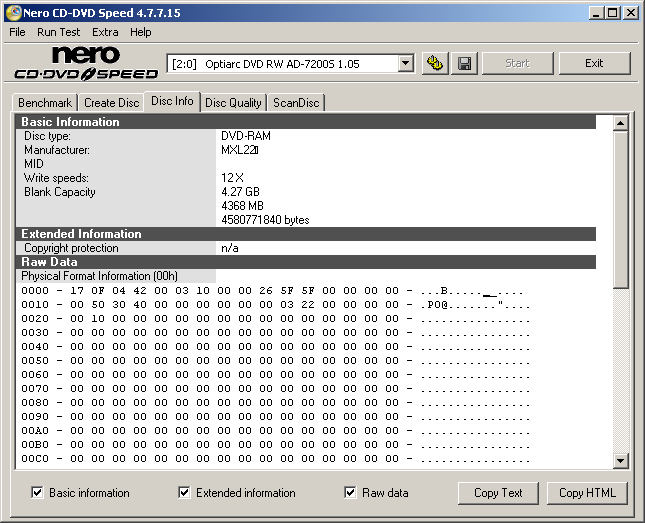Open the Benchmark tab
645x523 pixels.
[45, 102]
